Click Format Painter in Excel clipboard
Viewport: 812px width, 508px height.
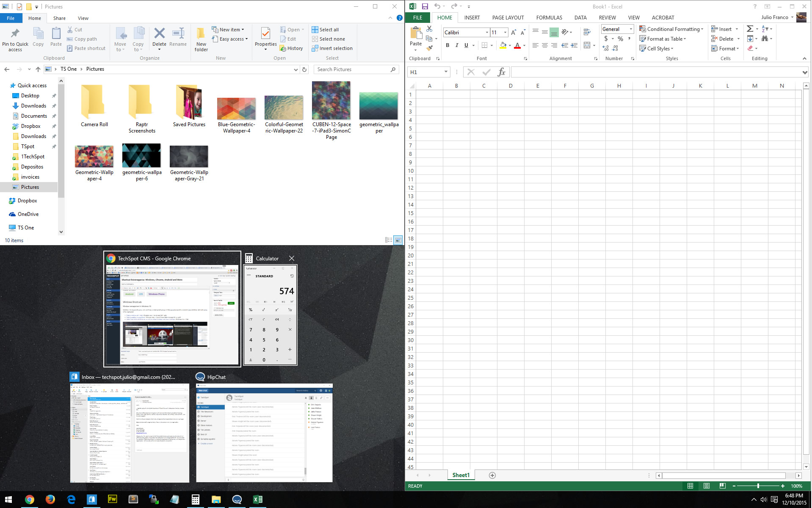[x=429, y=48]
